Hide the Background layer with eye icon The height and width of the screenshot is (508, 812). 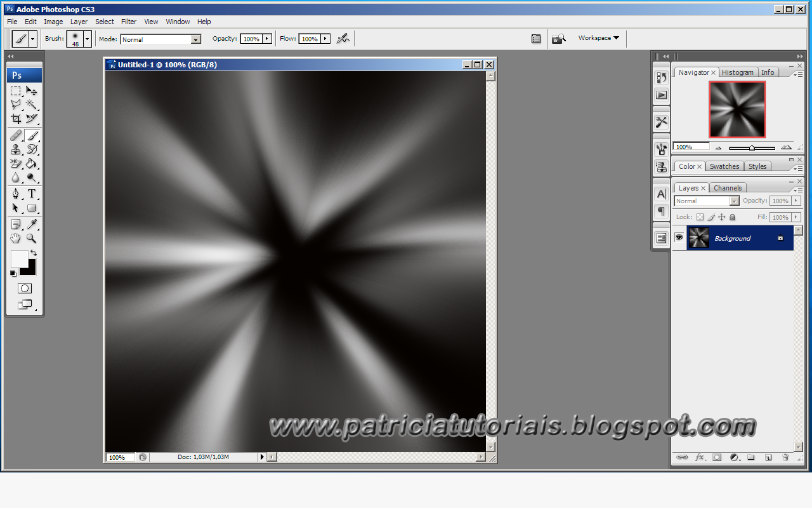tap(679, 237)
